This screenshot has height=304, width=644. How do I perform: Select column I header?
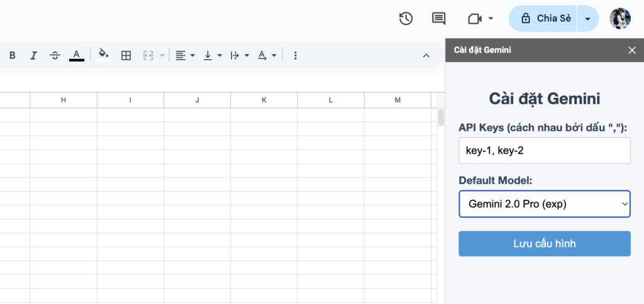[130, 100]
